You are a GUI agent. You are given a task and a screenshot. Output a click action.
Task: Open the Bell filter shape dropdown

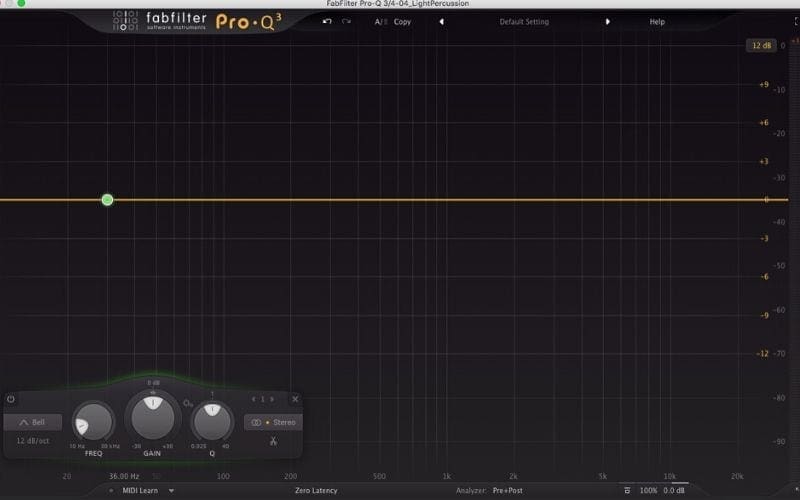33,422
